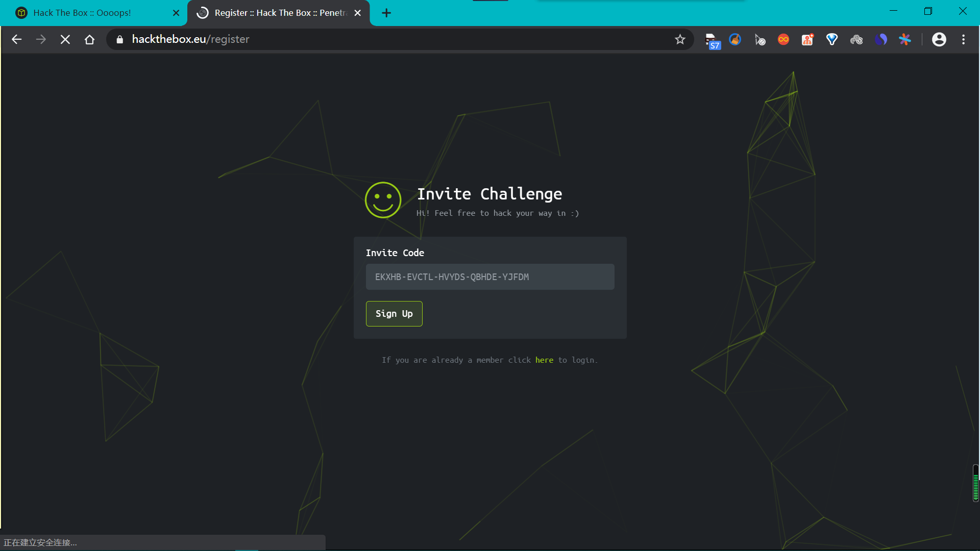View site info via padlock icon

120,39
